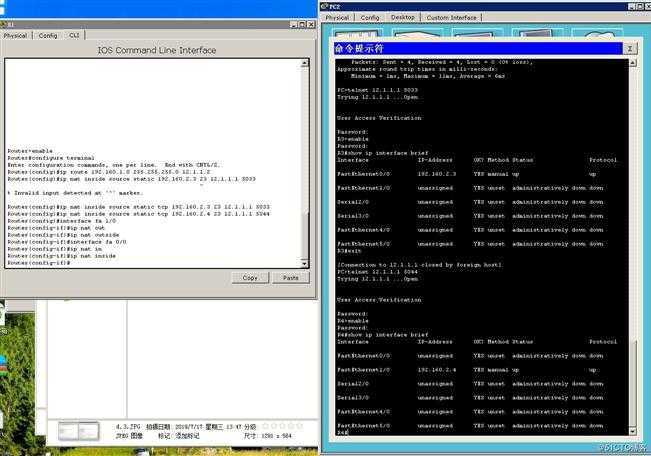Click the 'ip nat outside' command line
The width and height of the screenshot is (651, 456).
click(x=63, y=235)
